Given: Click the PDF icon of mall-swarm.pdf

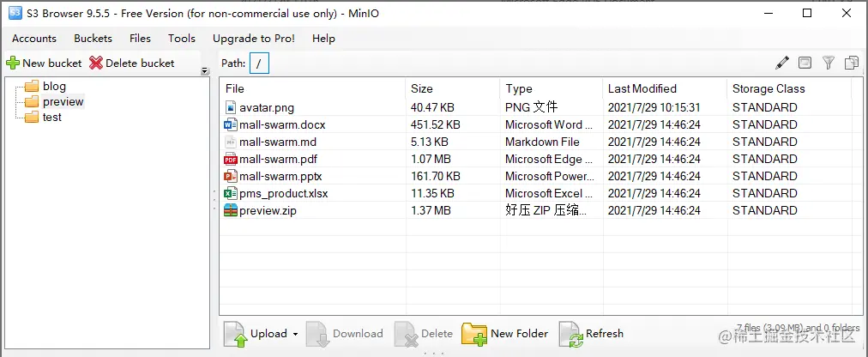Looking at the screenshot, I should pyautogui.click(x=230, y=159).
